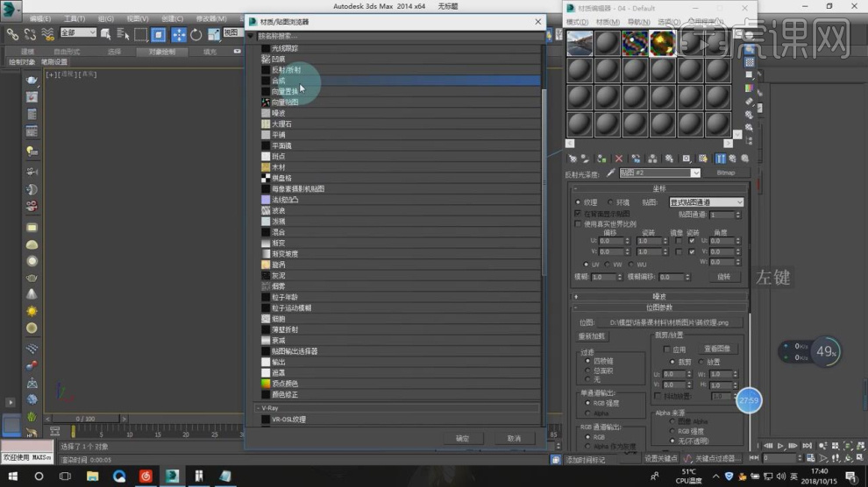This screenshot has height=487, width=868.
Task: Select the 纹理 radio button
Action: (578, 202)
